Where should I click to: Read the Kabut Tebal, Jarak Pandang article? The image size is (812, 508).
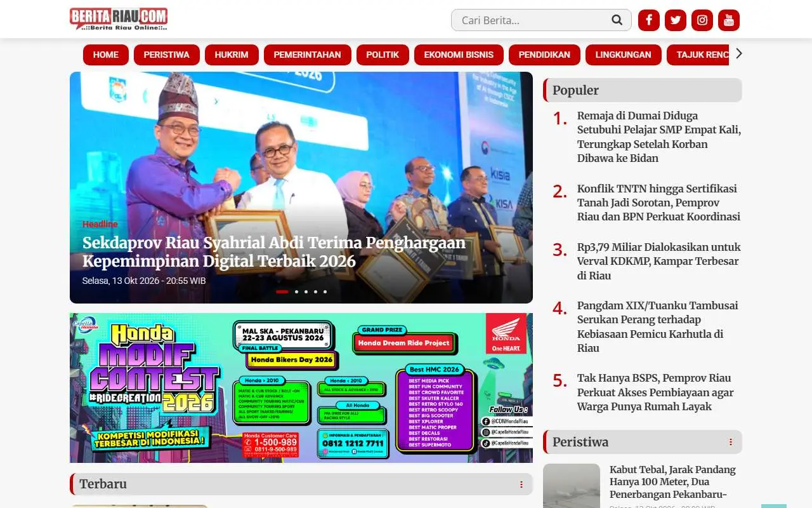(672, 482)
